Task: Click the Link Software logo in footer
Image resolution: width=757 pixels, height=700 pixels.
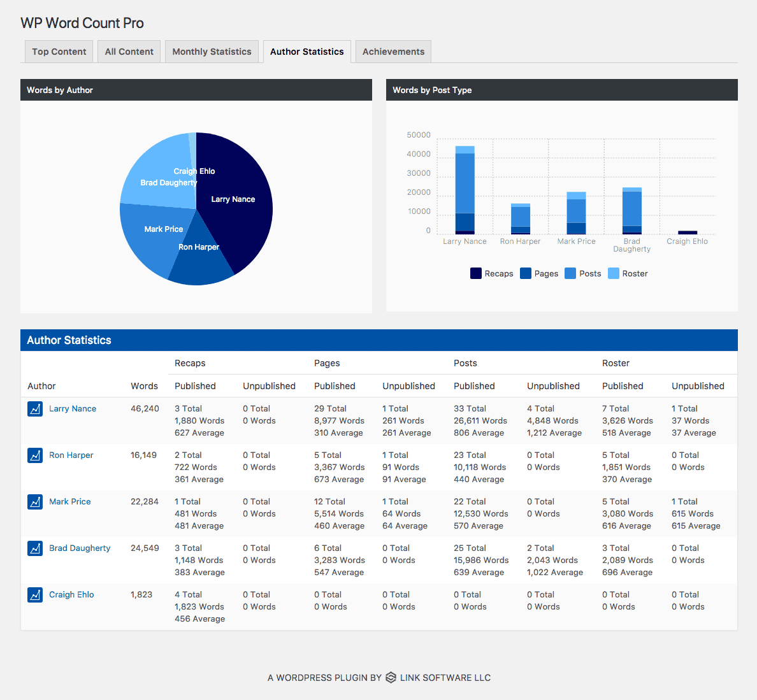Action: coord(391,677)
